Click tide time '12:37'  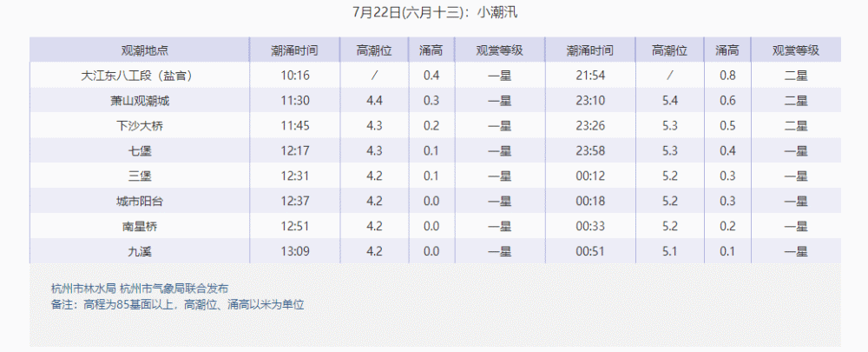click(x=295, y=202)
